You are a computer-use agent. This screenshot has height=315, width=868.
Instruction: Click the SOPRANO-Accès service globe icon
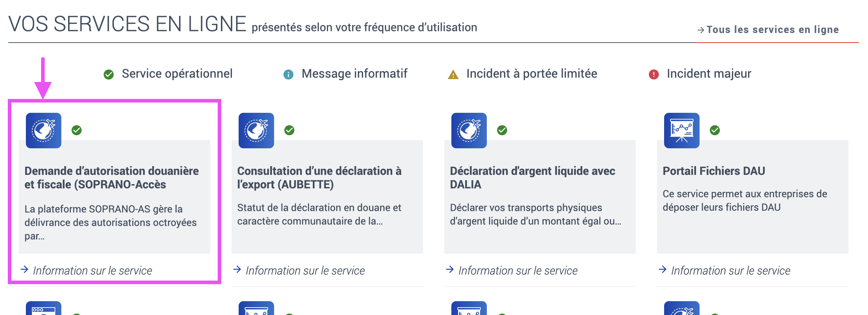click(44, 131)
